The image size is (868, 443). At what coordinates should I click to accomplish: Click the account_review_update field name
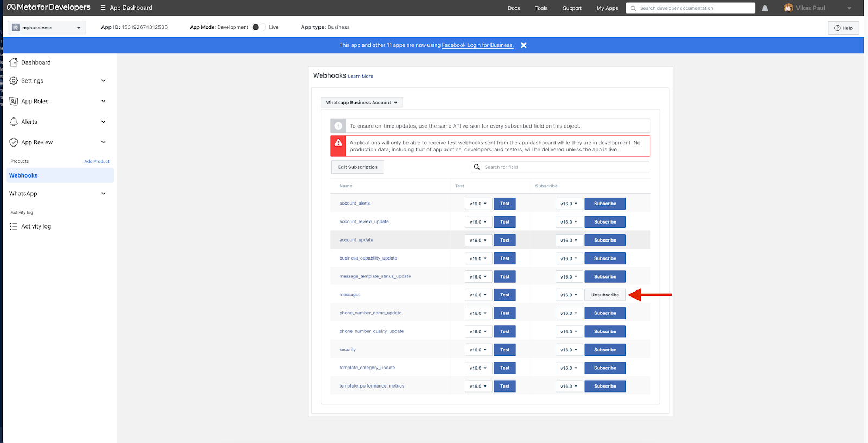pyautogui.click(x=364, y=221)
